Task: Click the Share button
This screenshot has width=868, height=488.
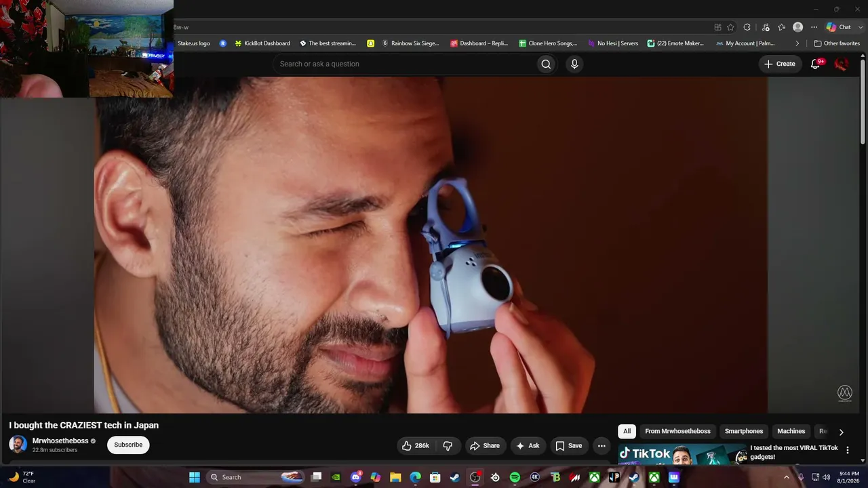Action: click(485, 445)
